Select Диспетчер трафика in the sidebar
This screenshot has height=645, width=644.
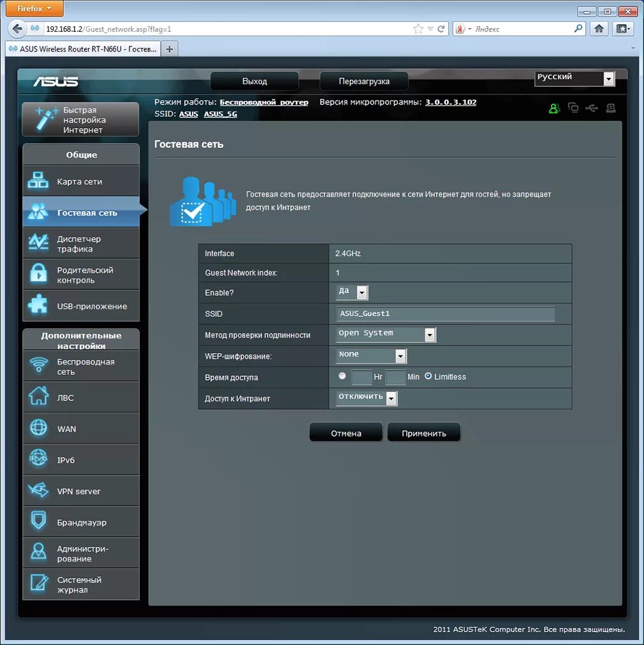point(81,243)
